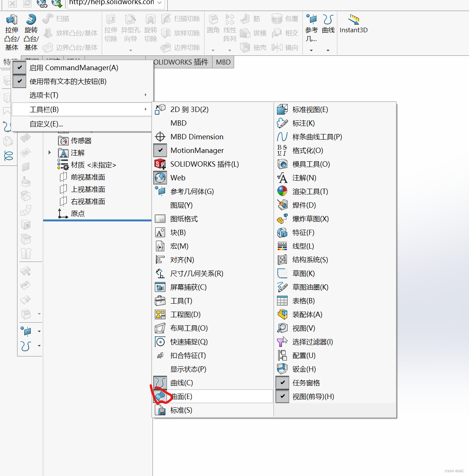This screenshot has height=476, width=469.
Task: Open 选项卡(T) submenu
Action: 82,95
